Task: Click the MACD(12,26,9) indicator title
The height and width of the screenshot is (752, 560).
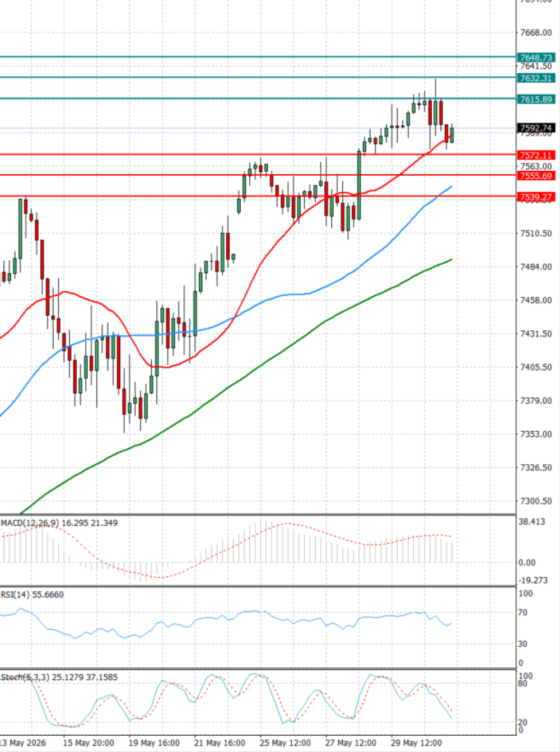Action: coord(30,523)
